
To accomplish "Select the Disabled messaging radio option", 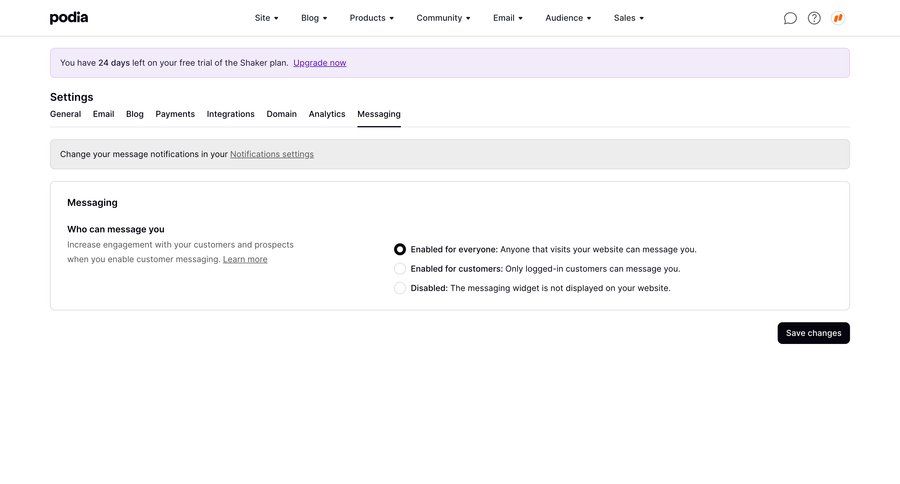I will tap(400, 288).
